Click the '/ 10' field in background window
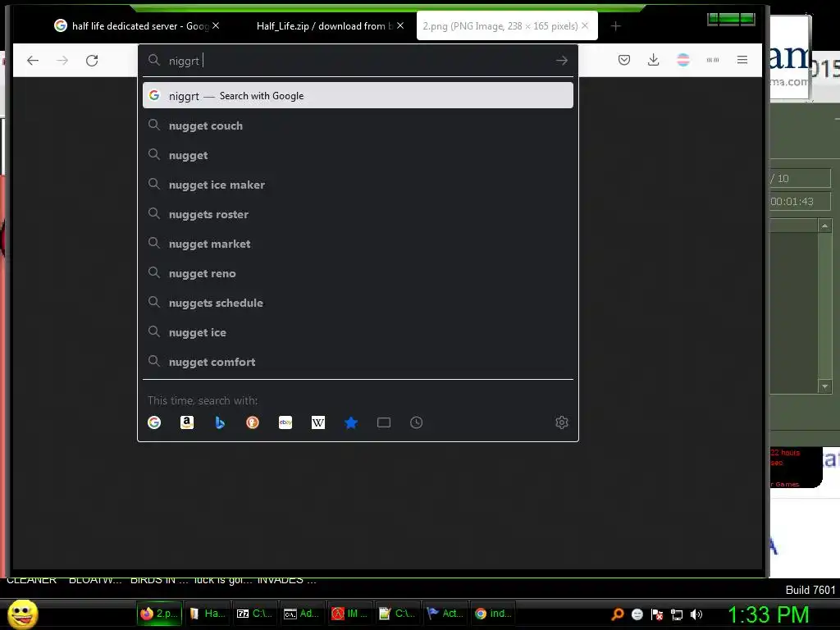Viewport: 840px width, 630px height. [801, 178]
